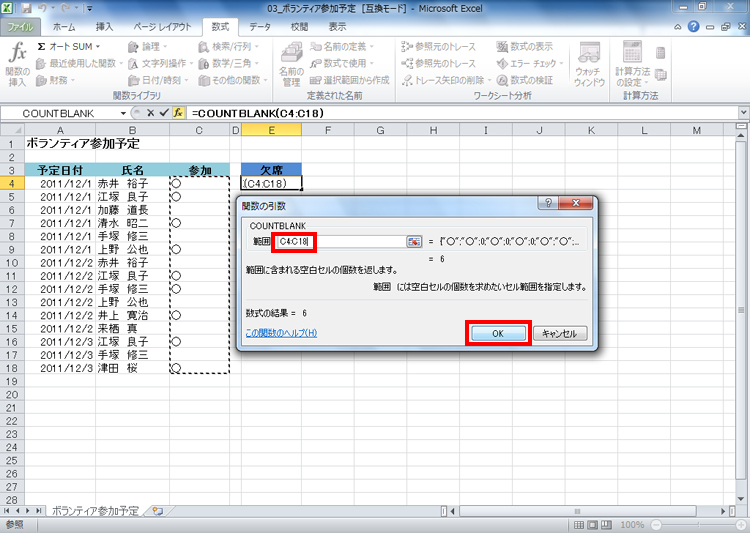Switch to the Data (データ) tab
Image resolution: width=750 pixels, height=533 pixels.
click(x=260, y=27)
